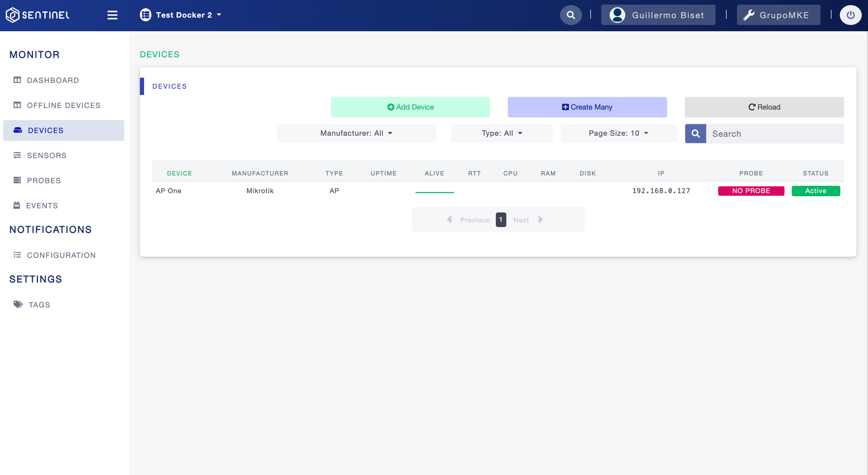
Task: Open GrupoMKE button in header
Action: tap(779, 15)
